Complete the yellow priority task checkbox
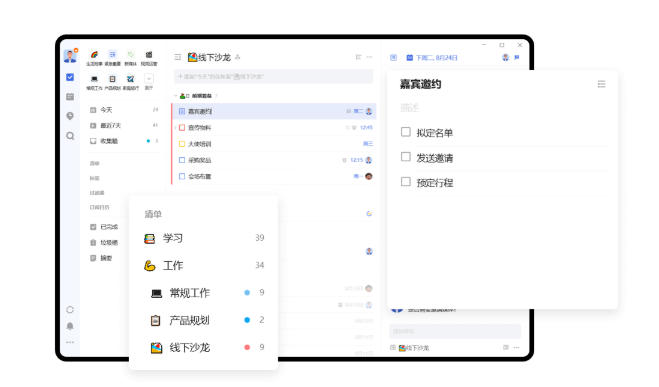 pyautogui.click(x=182, y=144)
